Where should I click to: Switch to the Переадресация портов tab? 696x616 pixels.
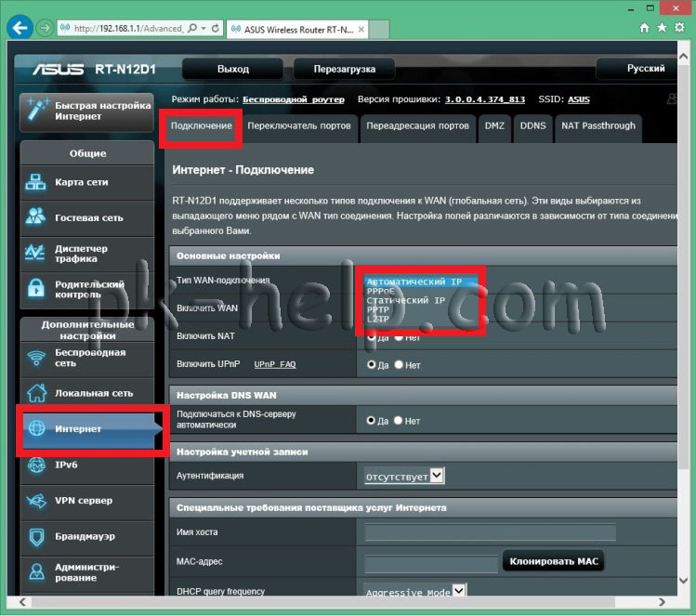(x=417, y=126)
